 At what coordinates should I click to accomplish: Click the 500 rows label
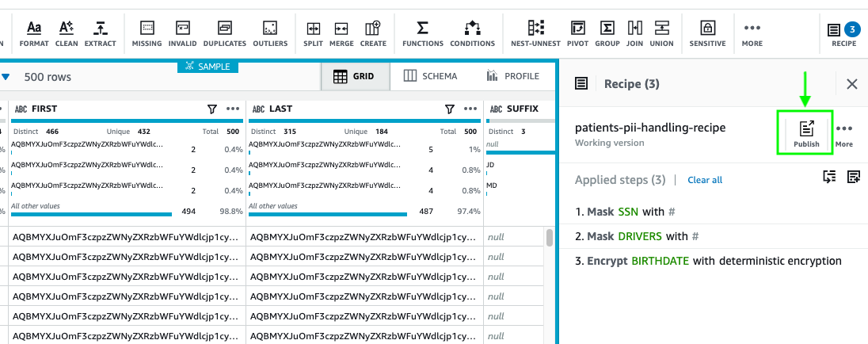coord(48,77)
